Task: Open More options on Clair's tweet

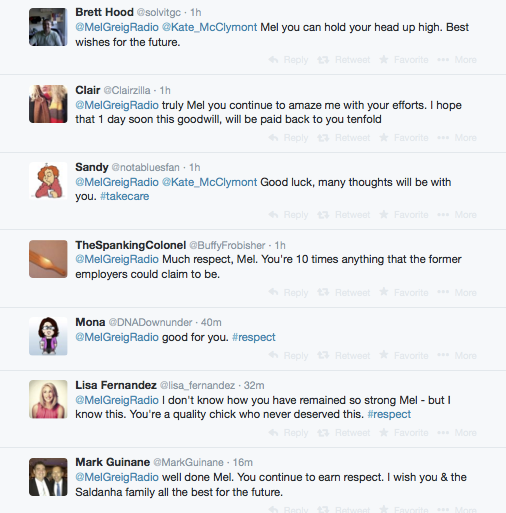Action: tap(457, 138)
